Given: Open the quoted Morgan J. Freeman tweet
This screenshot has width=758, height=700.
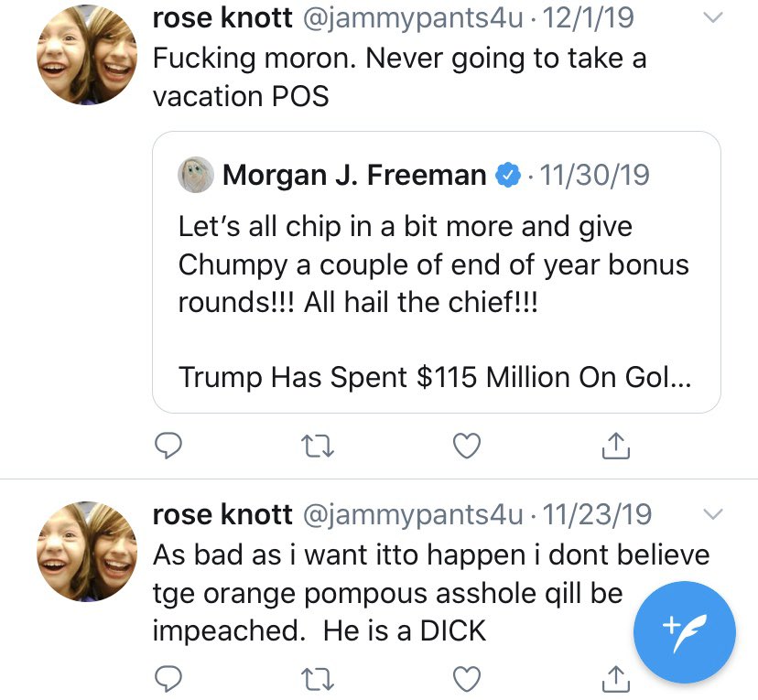Looking at the screenshot, I should point(437,272).
